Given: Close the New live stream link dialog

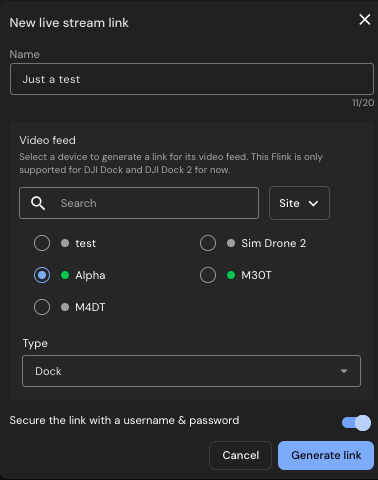Looking at the screenshot, I should (x=365, y=20).
